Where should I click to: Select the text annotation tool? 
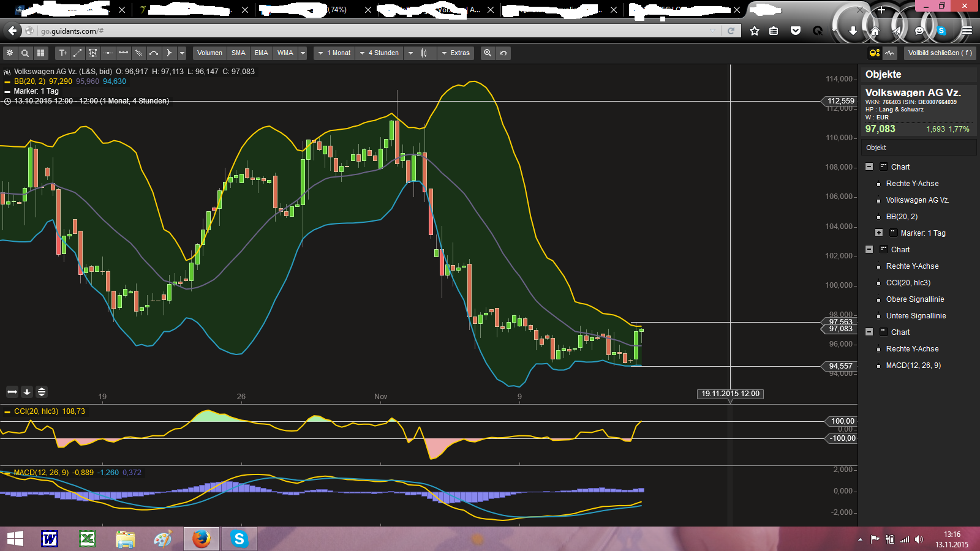click(62, 53)
